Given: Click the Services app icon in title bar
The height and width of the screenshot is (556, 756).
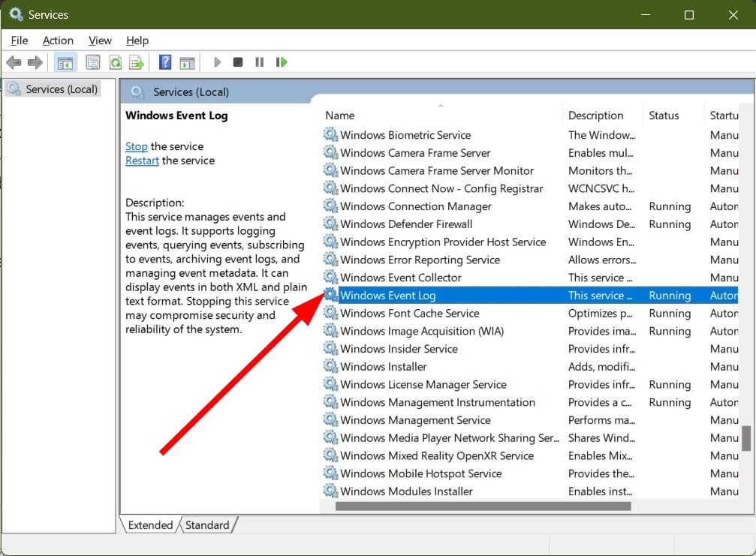Looking at the screenshot, I should [16, 14].
